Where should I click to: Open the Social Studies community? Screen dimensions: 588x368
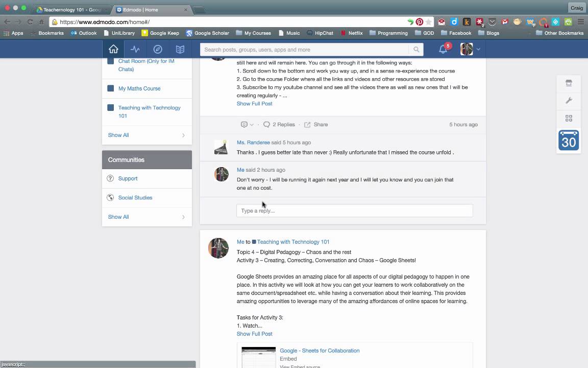click(135, 198)
